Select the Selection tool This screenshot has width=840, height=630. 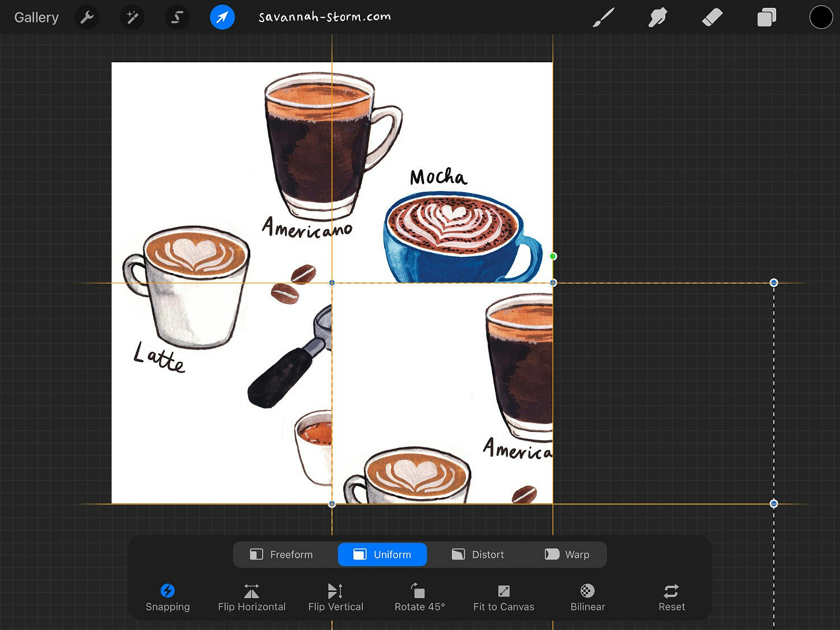177,17
